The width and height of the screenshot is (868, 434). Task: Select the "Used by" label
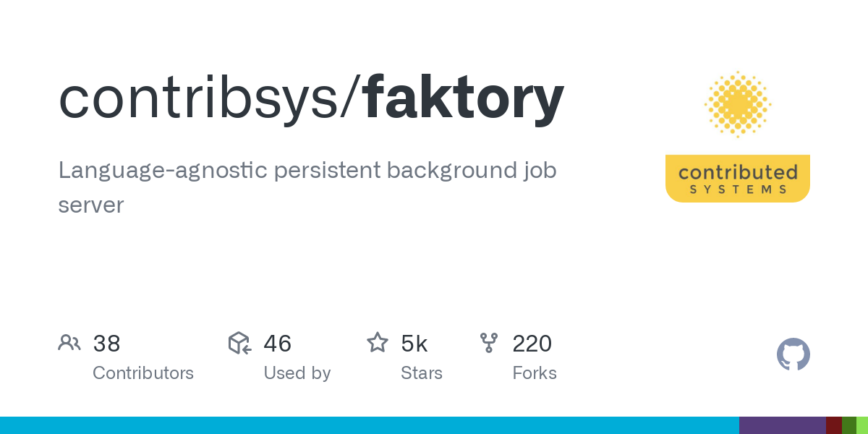(297, 373)
